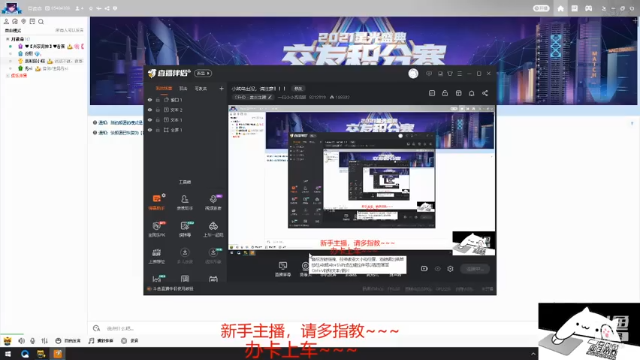Open the shirt skin icon in the broadcaster title bar
Screen dimensions: 640x360
(450, 73)
